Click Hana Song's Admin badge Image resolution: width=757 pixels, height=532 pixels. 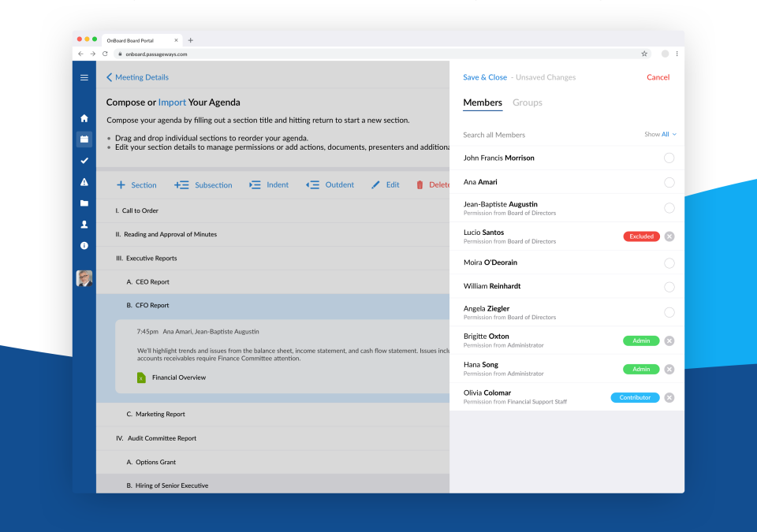(641, 370)
